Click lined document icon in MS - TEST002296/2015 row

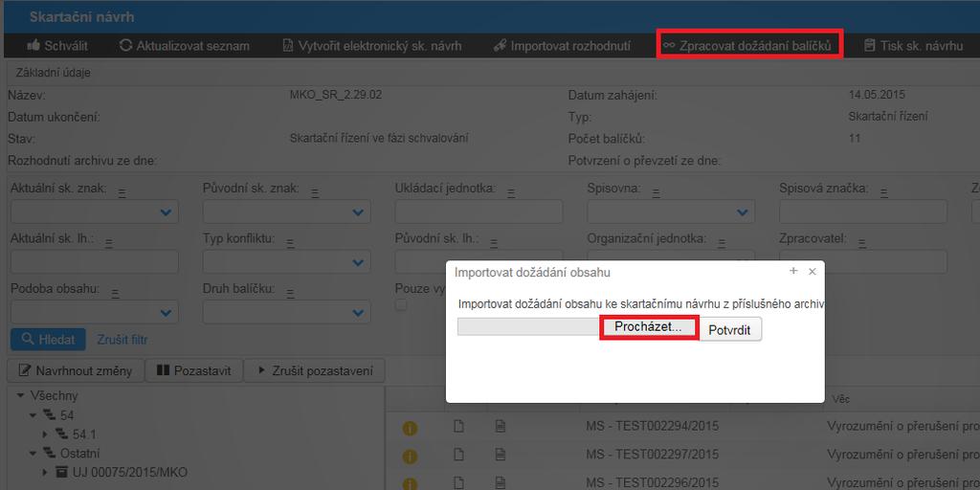(x=500, y=482)
